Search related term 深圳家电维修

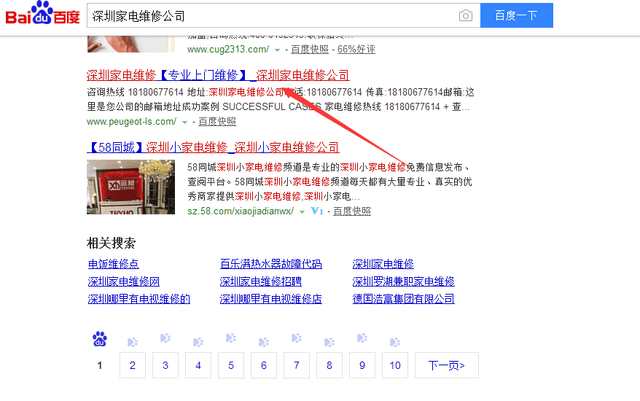[x=383, y=264]
